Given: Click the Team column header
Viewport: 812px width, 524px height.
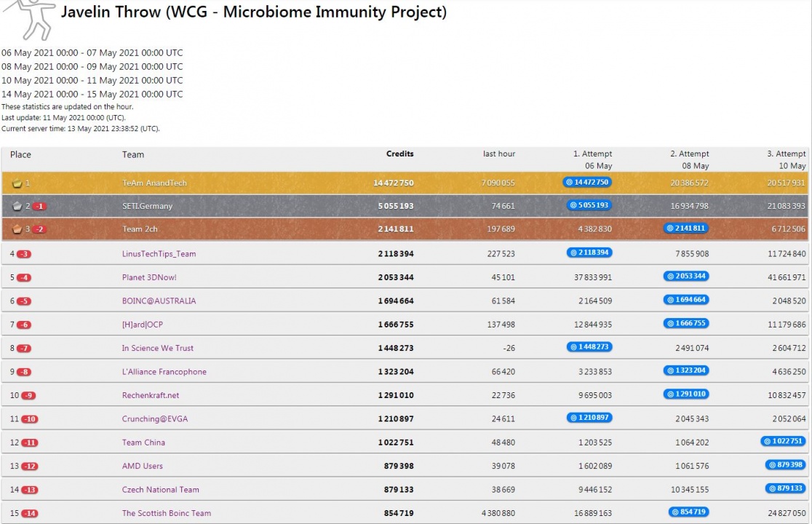Looking at the screenshot, I should (x=133, y=155).
